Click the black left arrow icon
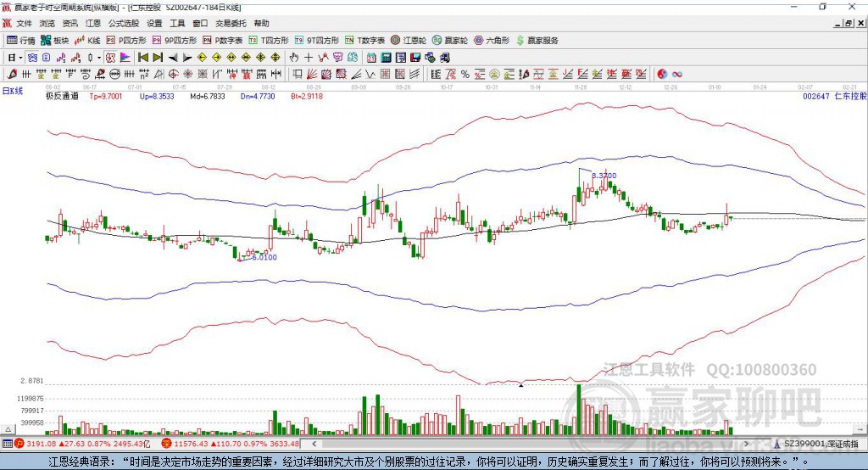This screenshot has width=868, height=470. (x=173, y=58)
